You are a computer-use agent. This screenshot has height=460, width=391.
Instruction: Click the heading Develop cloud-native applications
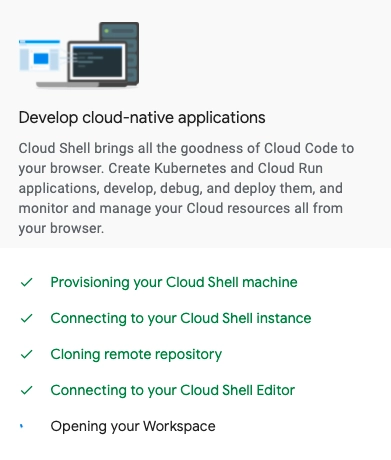(x=142, y=118)
